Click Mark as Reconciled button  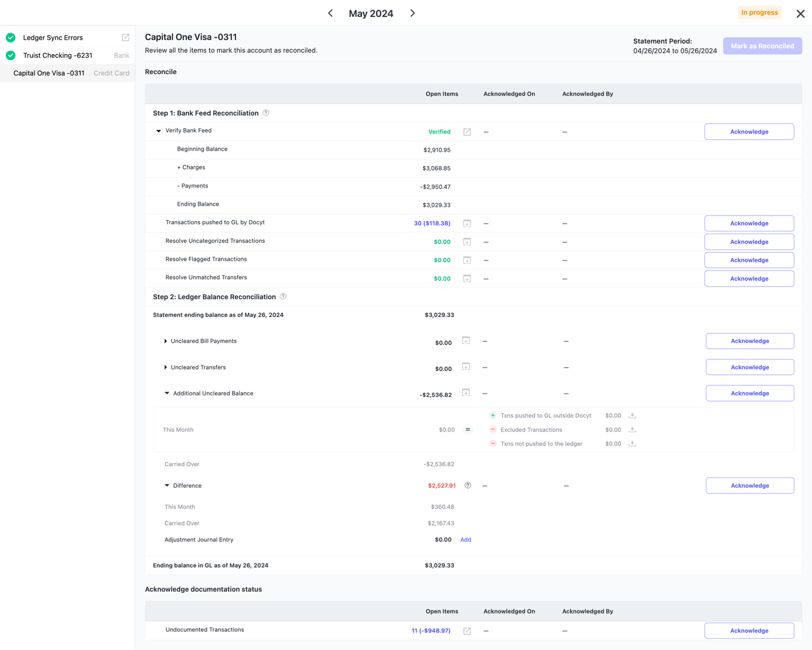click(762, 46)
